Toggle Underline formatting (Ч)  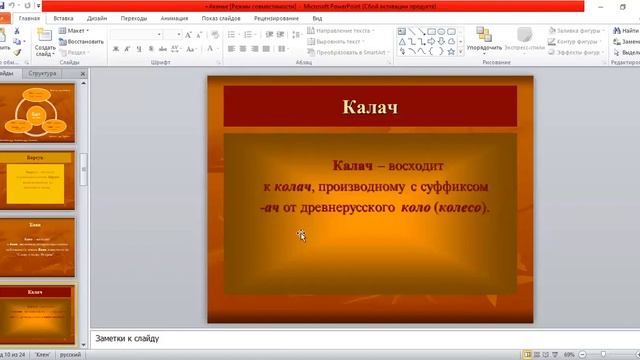pyautogui.click(x=139, y=49)
